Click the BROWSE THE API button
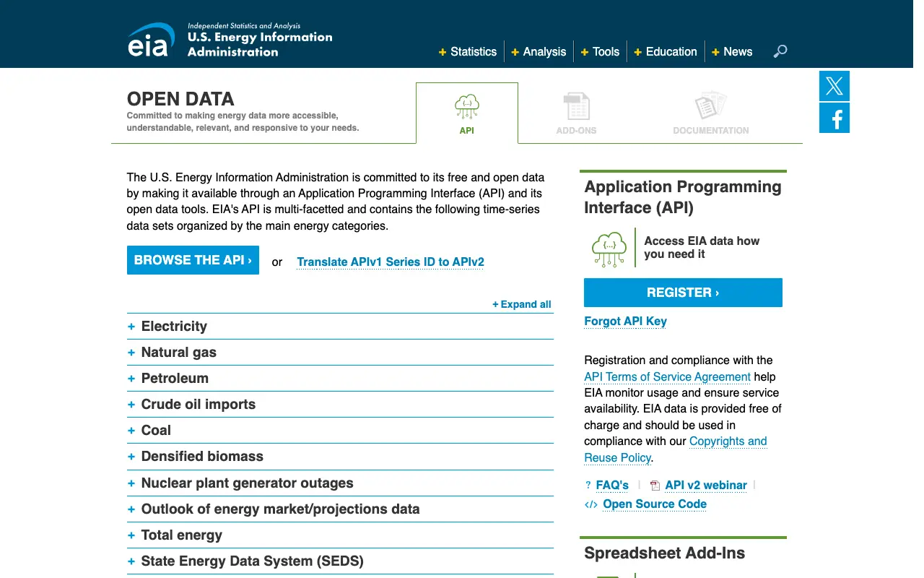The image size is (924, 578). click(193, 260)
